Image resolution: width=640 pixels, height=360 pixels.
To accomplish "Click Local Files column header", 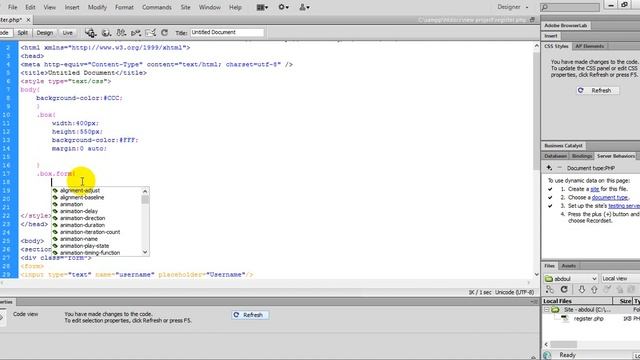I will click(577, 301).
